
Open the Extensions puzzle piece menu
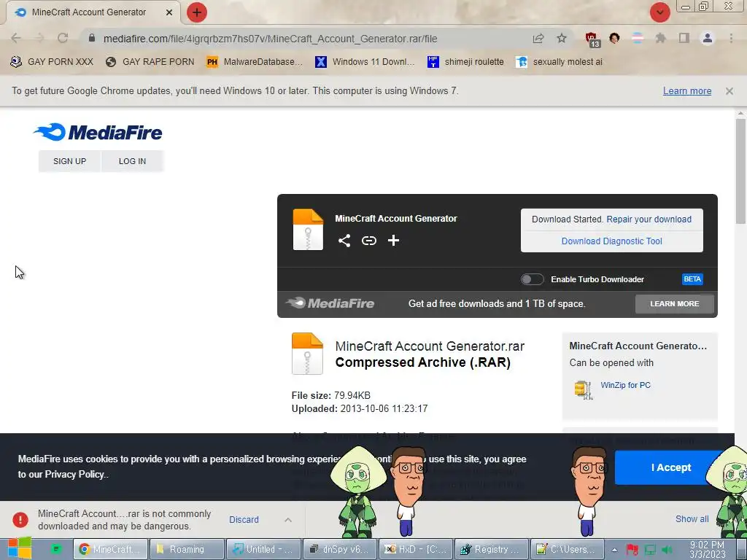pyautogui.click(x=660, y=38)
